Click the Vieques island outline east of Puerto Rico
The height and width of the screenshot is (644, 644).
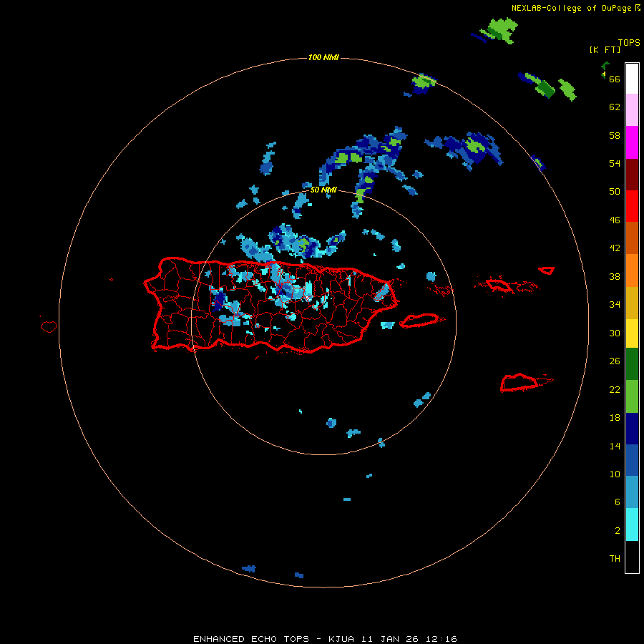pos(421,321)
